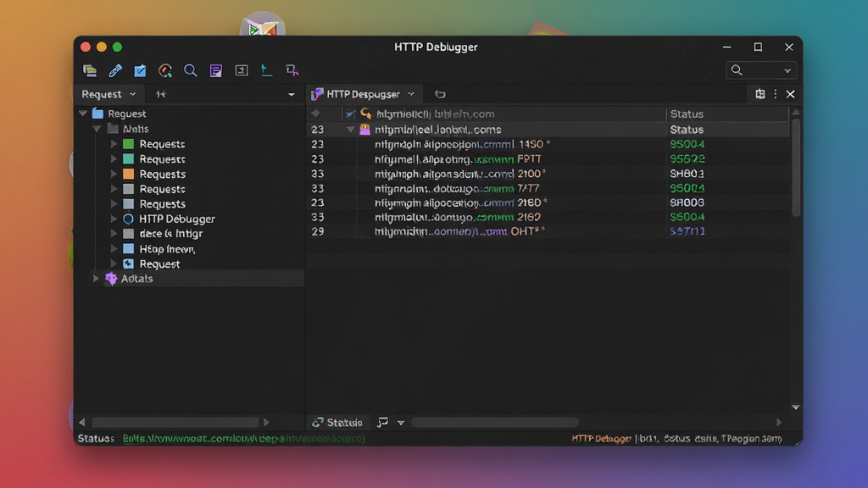Expand the orange Requests tree item
This screenshot has width=868, height=488.
coord(114,174)
